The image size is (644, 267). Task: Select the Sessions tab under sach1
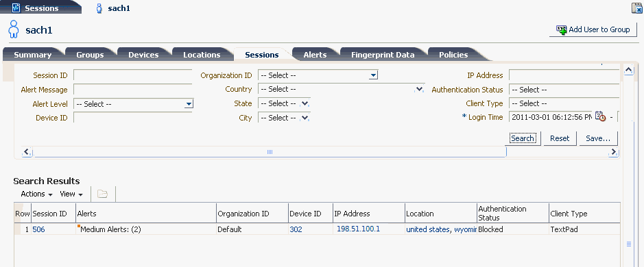point(262,55)
